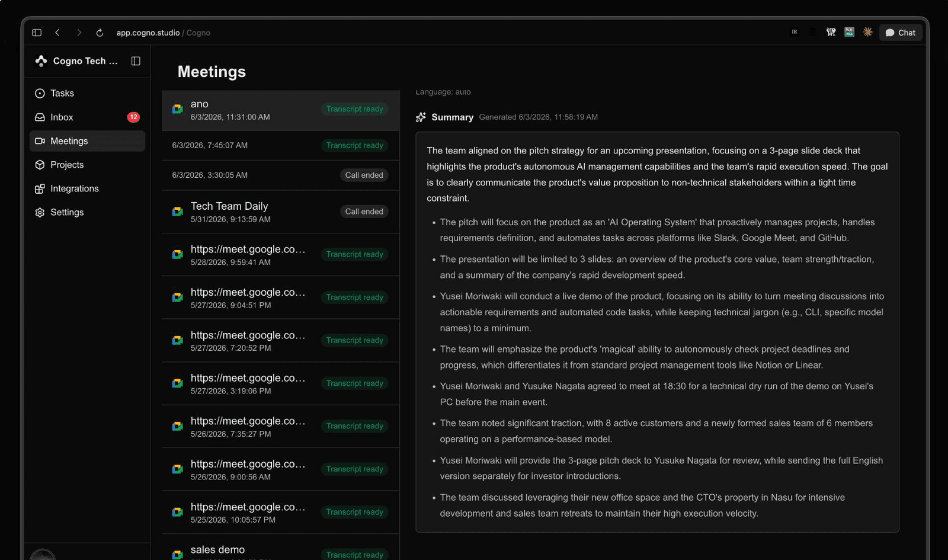Open the meeting dated 6/3/2026, 3:30:05 AM
The image size is (948, 560).
280,175
